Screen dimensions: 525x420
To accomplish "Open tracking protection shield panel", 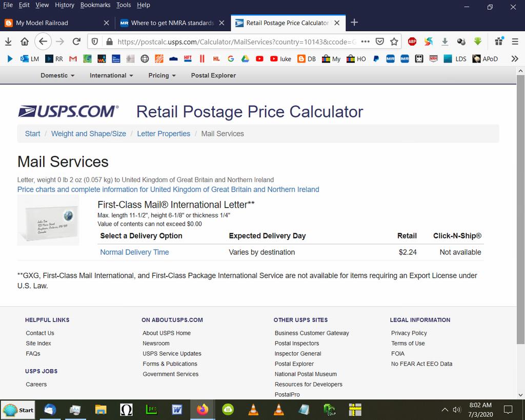I will 95,42.
